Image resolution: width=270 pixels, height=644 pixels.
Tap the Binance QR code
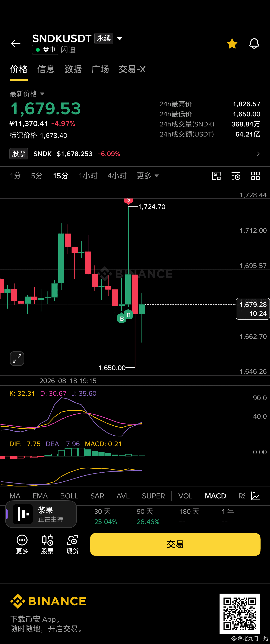[x=240, y=614]
